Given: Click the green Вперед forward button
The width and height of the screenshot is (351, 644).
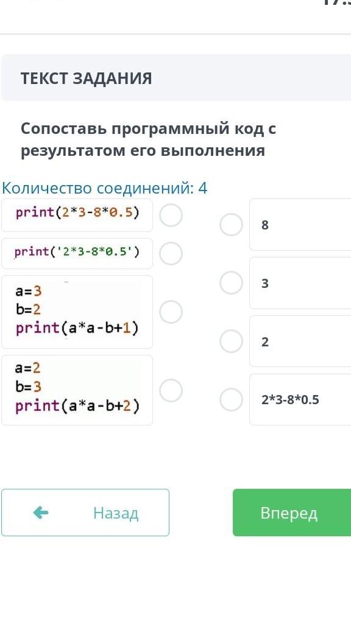Looking at the screenshot, I should (292, 513).
